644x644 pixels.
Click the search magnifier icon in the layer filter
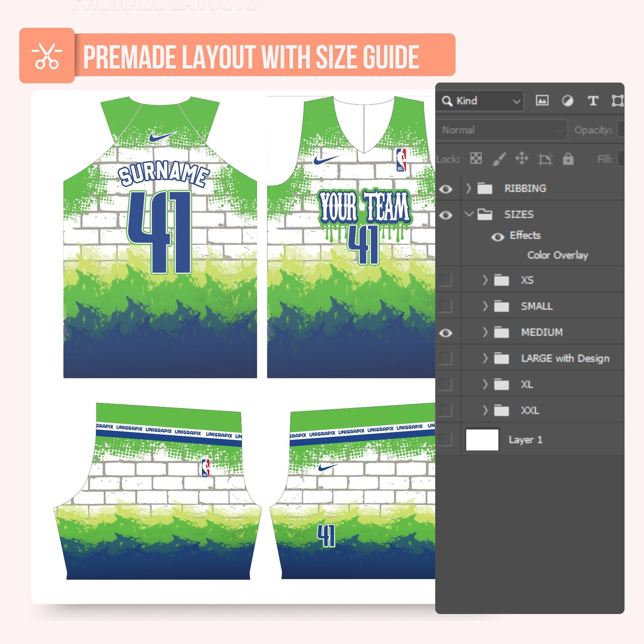447,101
